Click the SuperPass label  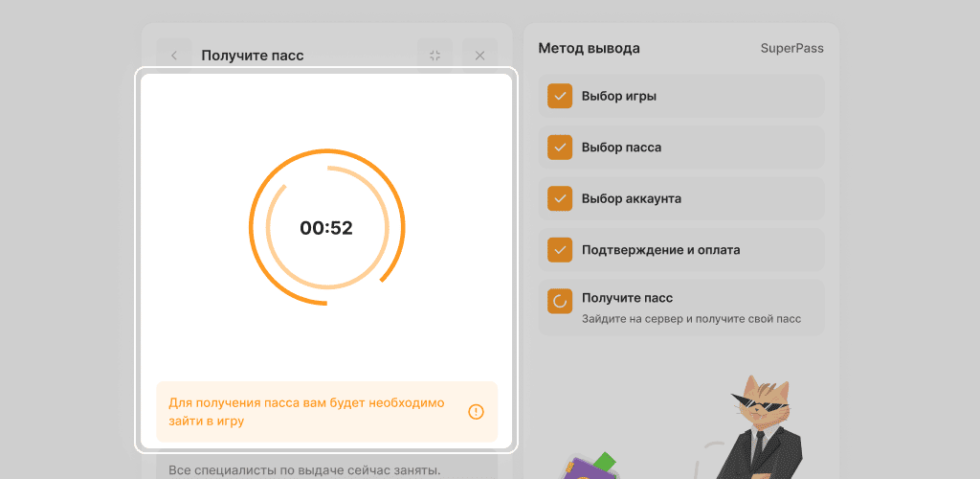click(x=791, y=48)
